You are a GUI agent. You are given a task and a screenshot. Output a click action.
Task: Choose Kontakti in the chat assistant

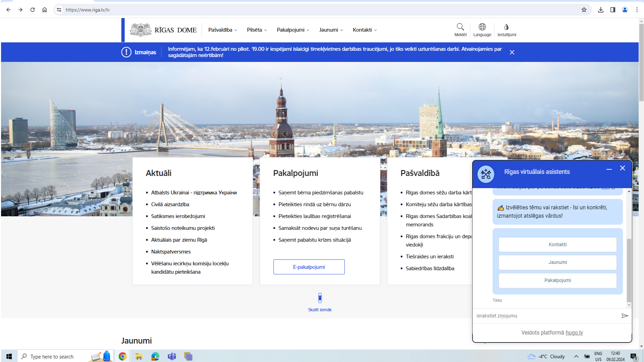pyautogui.click(x=557, y=244)
